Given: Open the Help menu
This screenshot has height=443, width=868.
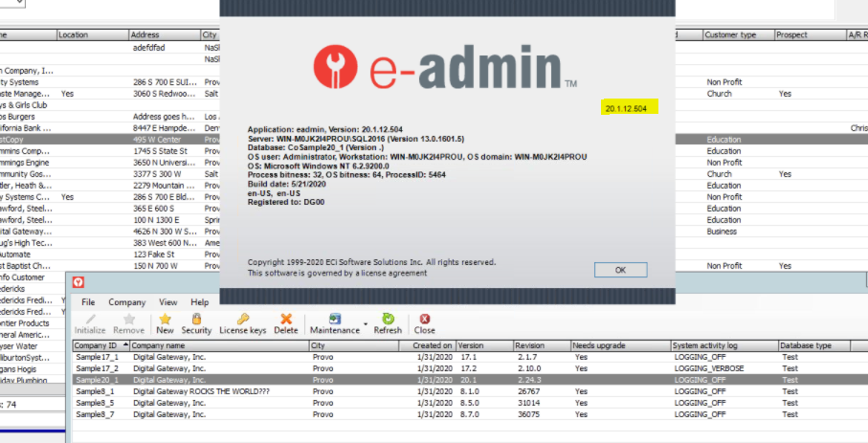Looking at the screenshot, I should (x=200, y=301).
